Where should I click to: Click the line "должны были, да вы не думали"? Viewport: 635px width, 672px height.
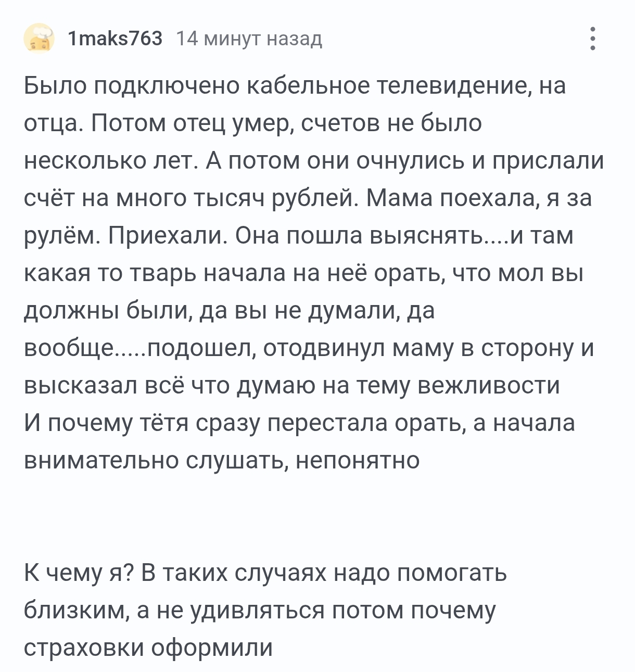[229, 311]
